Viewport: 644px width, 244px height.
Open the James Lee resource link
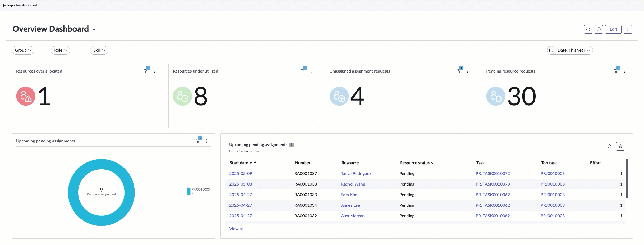[350, 205]
